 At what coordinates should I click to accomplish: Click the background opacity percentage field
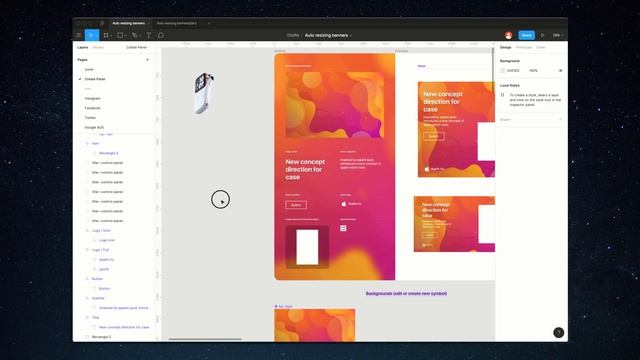(x=533, y=71)
